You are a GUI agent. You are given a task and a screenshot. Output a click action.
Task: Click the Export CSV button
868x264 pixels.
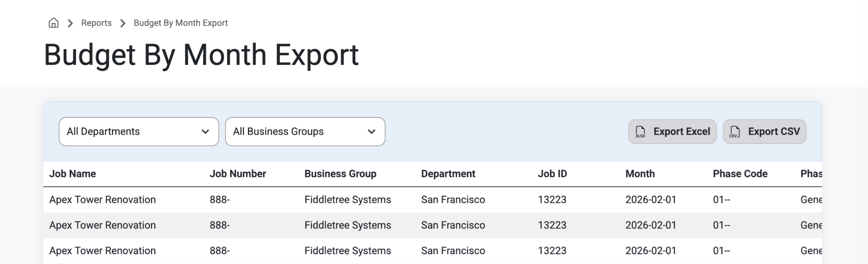[x=765, y=132]
